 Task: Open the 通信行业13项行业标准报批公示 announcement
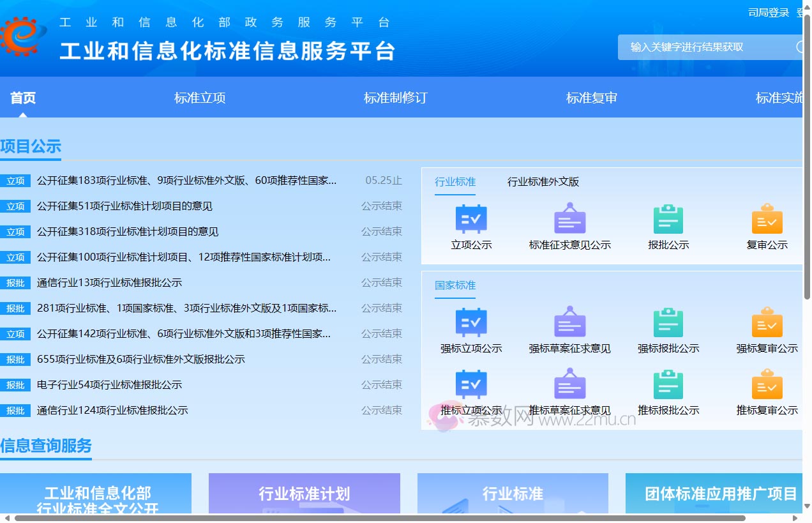(112, 282)
